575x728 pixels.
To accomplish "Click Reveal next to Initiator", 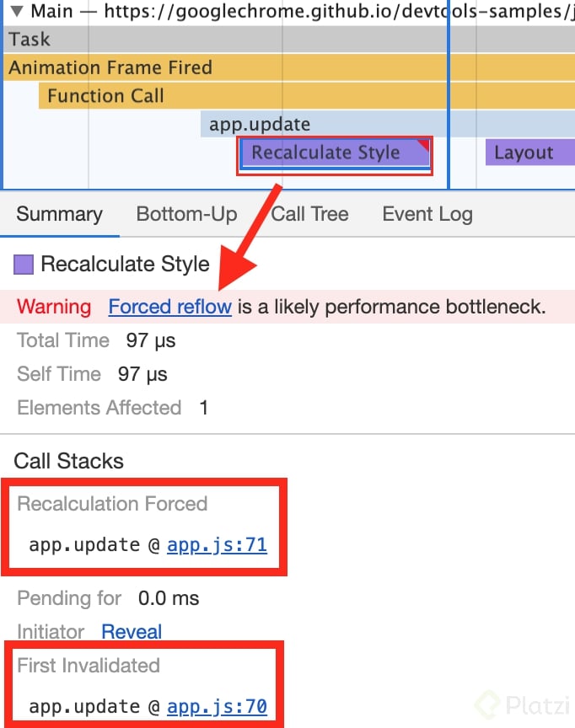I will pyautogui.click(x=132, y=632).
